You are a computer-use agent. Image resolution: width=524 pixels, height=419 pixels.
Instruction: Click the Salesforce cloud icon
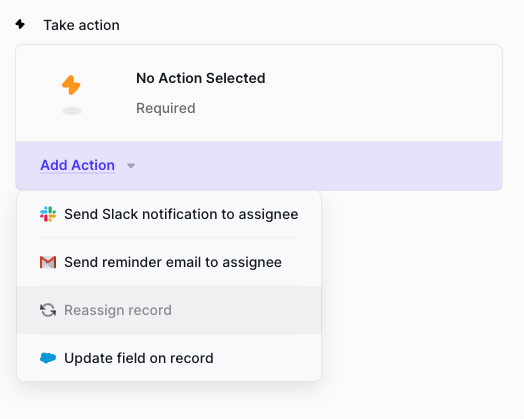48,358
